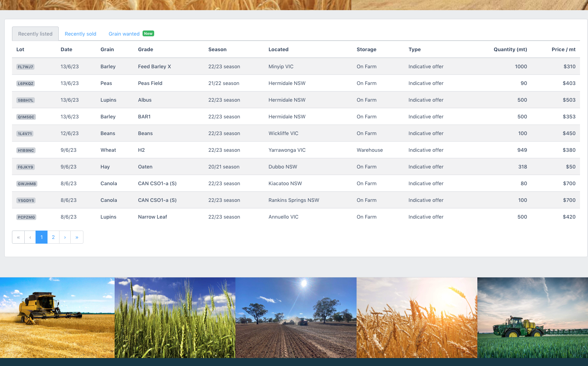Click the Price / mt column header
The height and width of the screenshot is (366, 588).
(x=563, y=49)
